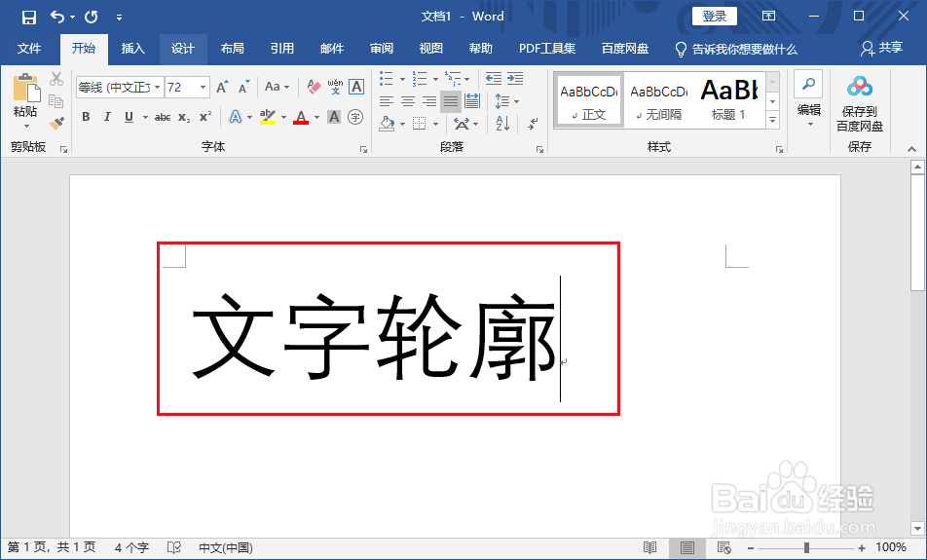Apply strikethrough abc formatting
This screenshot has height=560, width=927.
163,117
